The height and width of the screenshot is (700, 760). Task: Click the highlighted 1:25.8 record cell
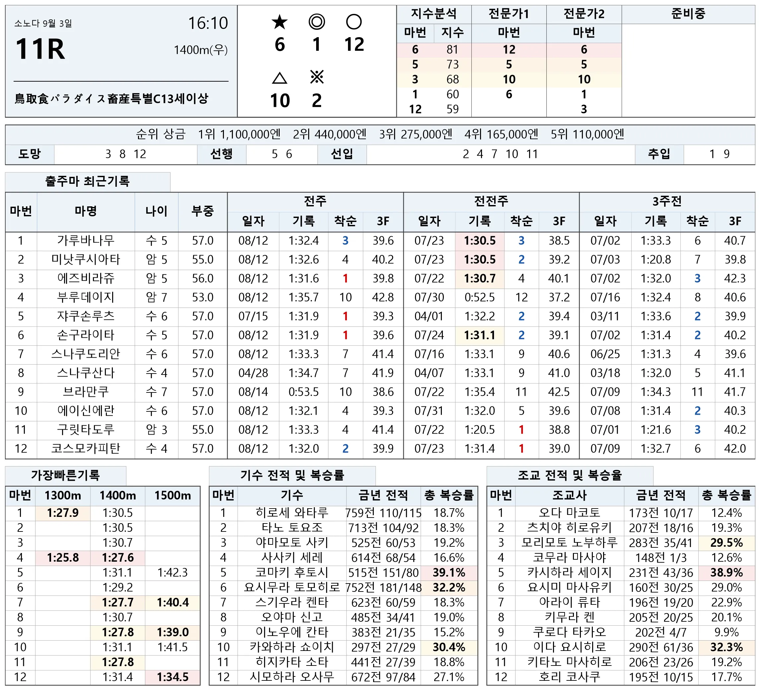coord(63,558)
